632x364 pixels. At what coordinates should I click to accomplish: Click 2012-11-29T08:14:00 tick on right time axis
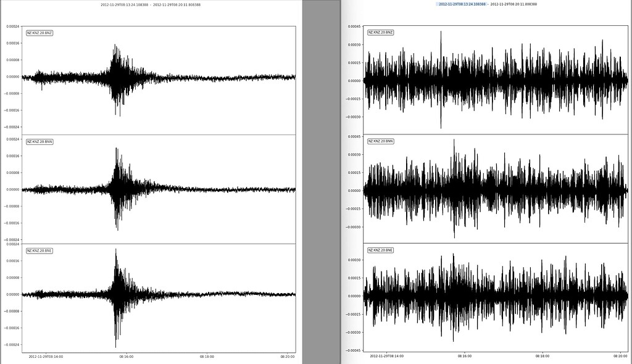(387, 356)
